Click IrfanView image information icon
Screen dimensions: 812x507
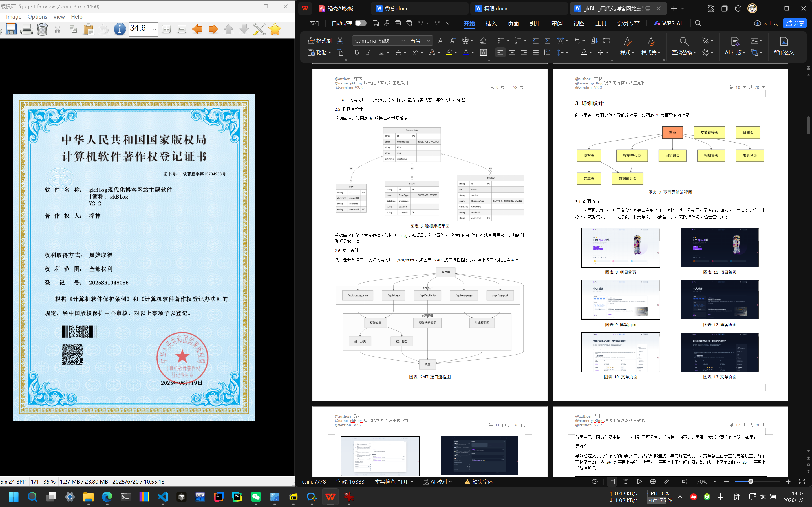[x=120, y=30]
